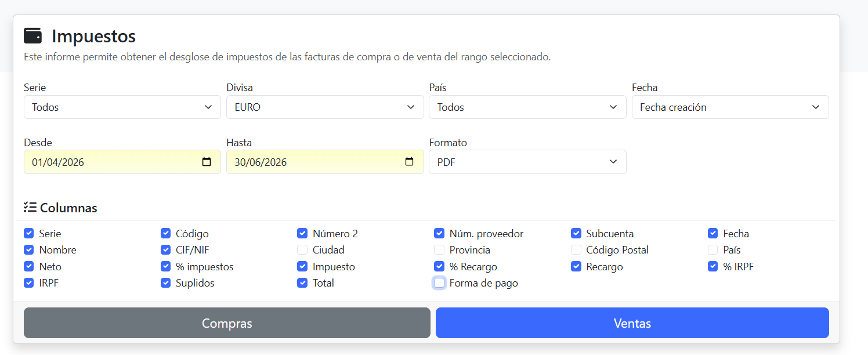
Task: Click the wallet icon beside Impuestos title
Action: click(x=32, y=36)
